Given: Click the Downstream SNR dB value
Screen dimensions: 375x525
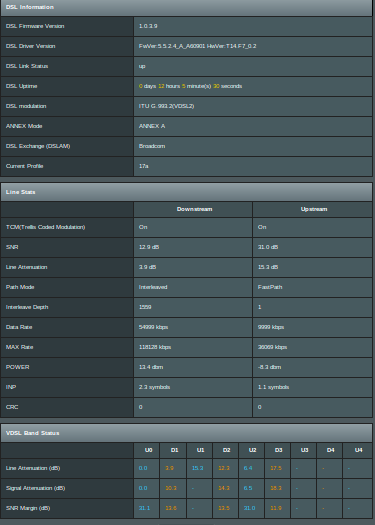Looking at the screenshot, I should 149,247.
